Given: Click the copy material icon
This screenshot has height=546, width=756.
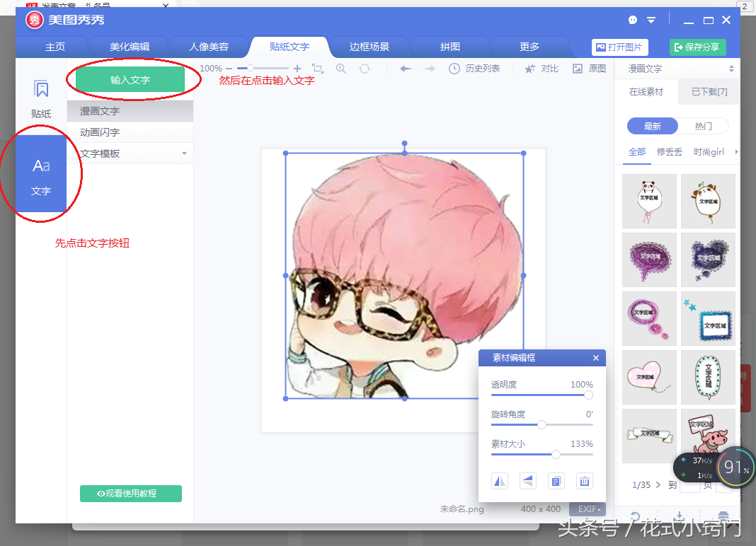Looking at the screenshot, I should point(556,481).
